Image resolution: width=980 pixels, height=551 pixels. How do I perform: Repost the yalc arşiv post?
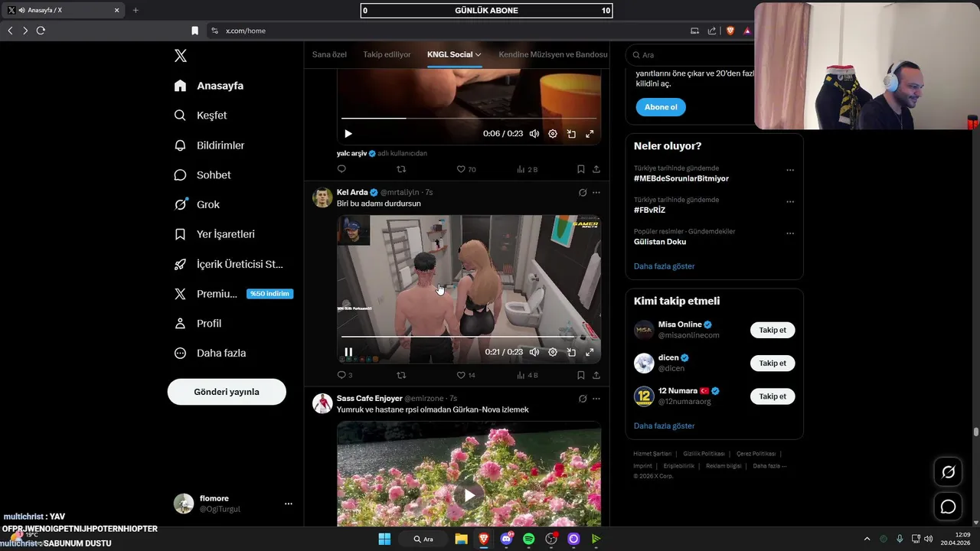(401, 169)
